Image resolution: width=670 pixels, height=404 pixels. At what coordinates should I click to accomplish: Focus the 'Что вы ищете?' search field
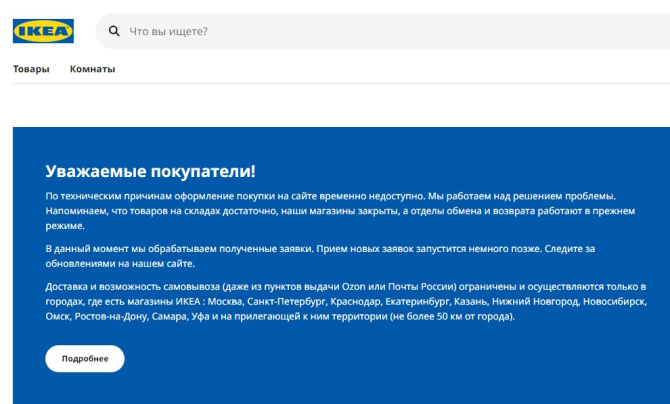[380, 31]
